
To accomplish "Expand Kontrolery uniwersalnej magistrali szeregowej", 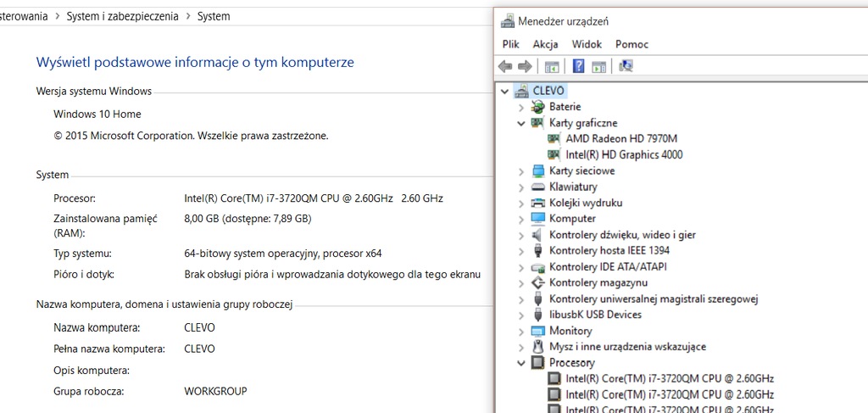I will (x=521, y=299).
